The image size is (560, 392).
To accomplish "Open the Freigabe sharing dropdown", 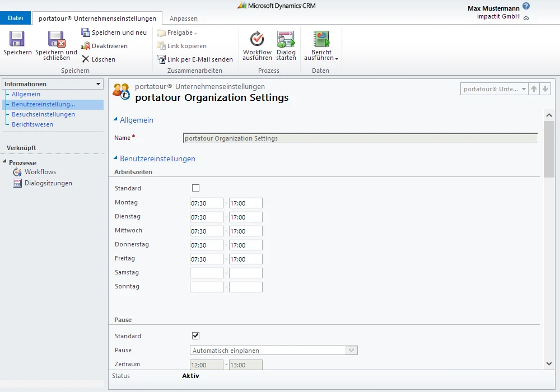I will click(x=177, y=33).
